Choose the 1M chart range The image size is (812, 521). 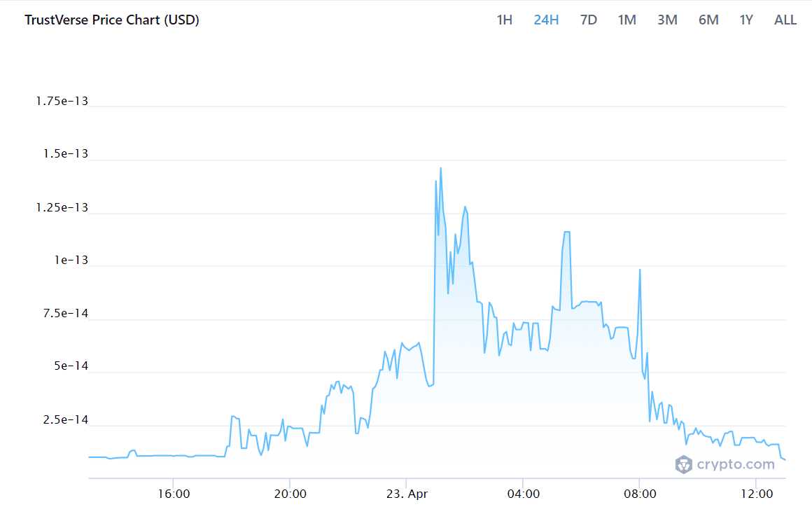tap(626, 20)
